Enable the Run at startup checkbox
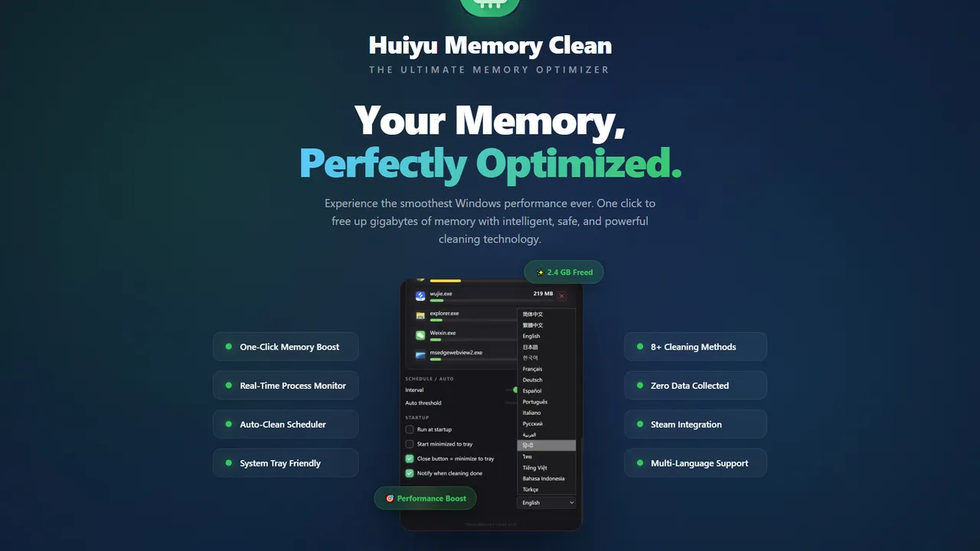 pos(410,429)
